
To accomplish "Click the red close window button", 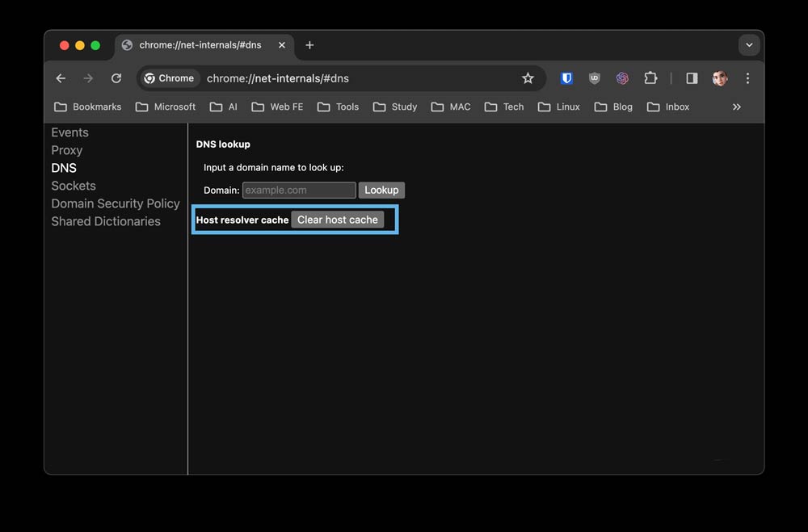I will 65,45.
